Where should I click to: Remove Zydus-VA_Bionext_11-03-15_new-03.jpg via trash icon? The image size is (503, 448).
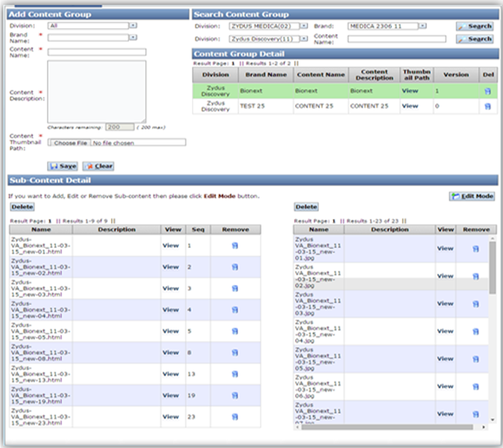pyautogui.click(x=475, y=304)
